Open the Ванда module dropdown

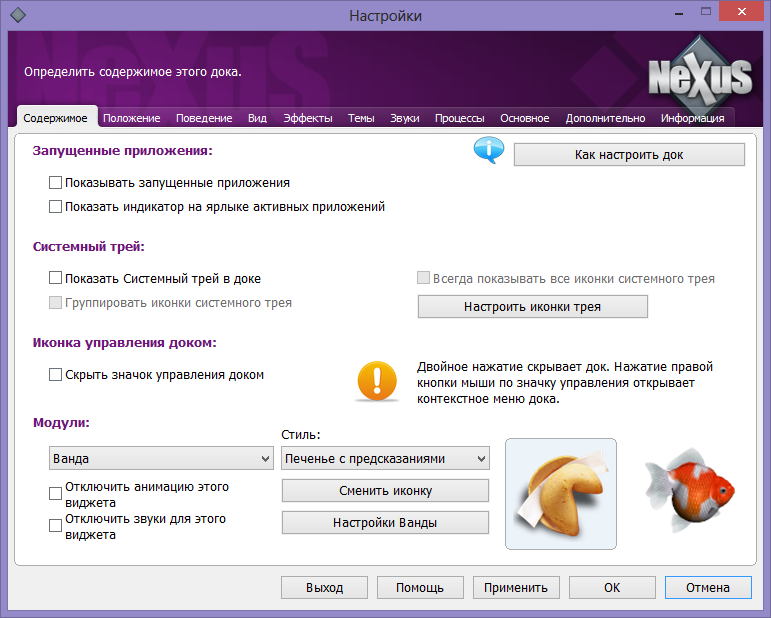click(161, 458)
